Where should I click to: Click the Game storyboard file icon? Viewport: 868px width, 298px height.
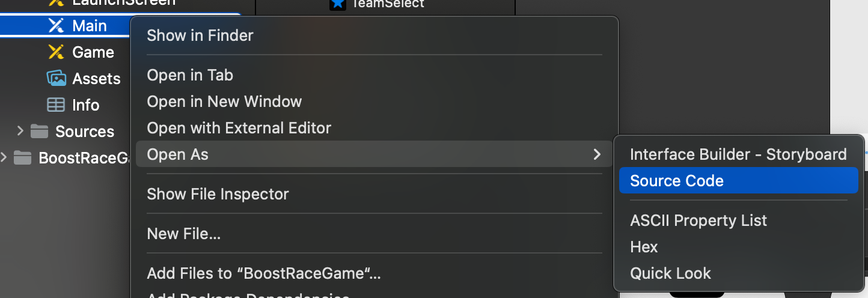[x=56, y=52]
